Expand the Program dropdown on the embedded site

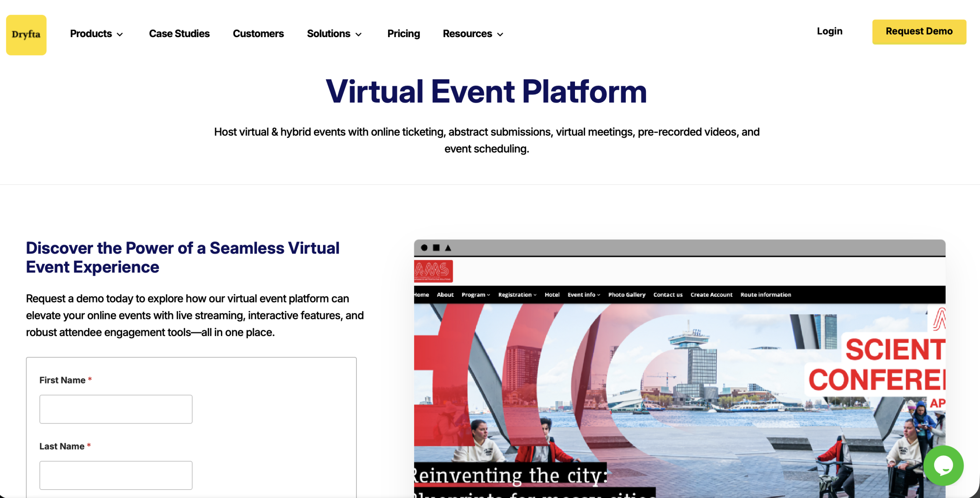pos(475,295)
